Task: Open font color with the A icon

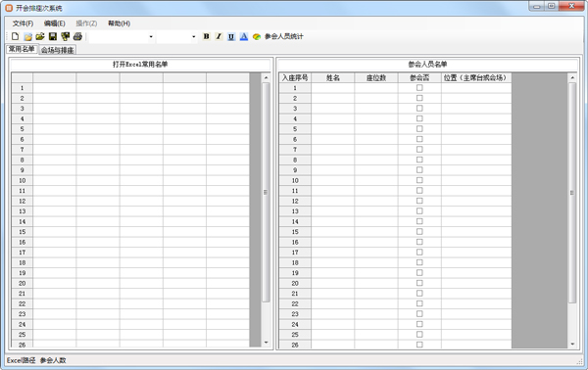Action: [x=244, y=36]
